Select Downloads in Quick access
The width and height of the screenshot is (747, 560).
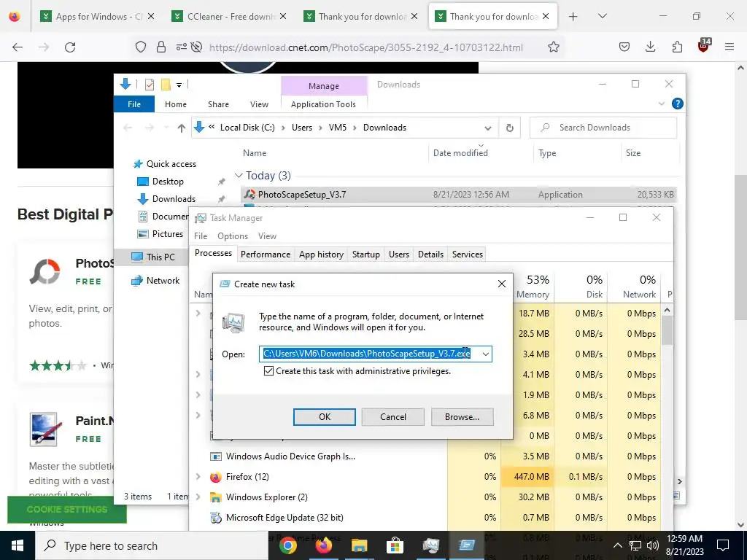[174, 199]
